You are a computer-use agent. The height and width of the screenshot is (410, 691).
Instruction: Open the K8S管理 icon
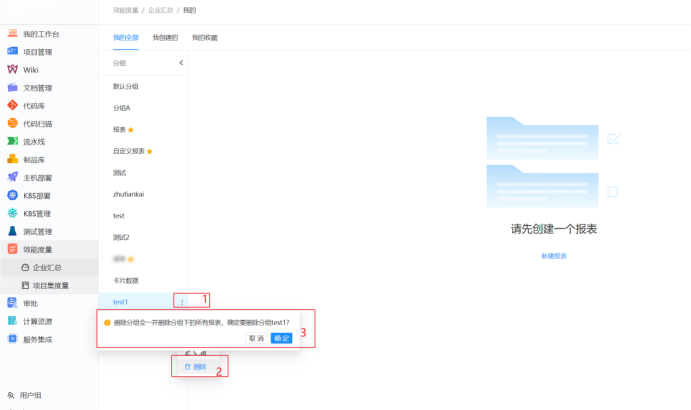pyautogui.click(x=12, y=213)
